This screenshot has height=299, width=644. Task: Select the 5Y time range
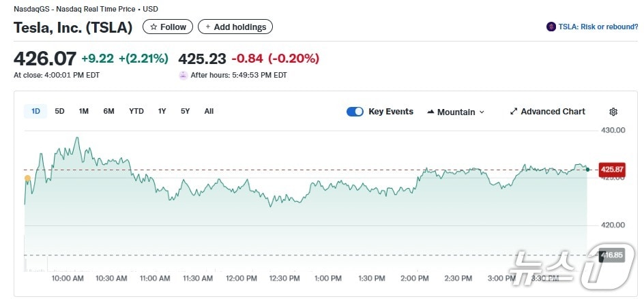point(185,111)
